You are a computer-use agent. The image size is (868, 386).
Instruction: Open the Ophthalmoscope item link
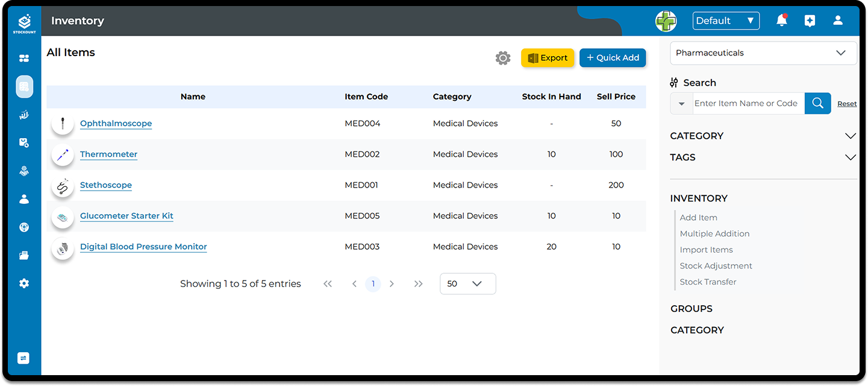116,123
